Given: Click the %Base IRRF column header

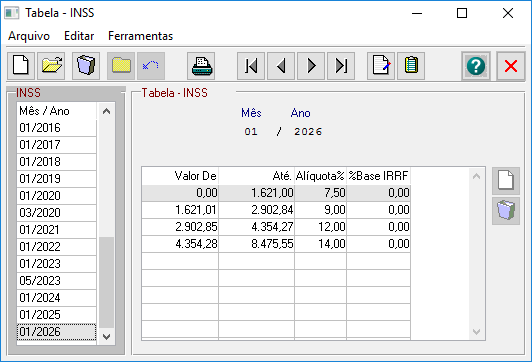Looking at the screenshot, I should (378, 176).
